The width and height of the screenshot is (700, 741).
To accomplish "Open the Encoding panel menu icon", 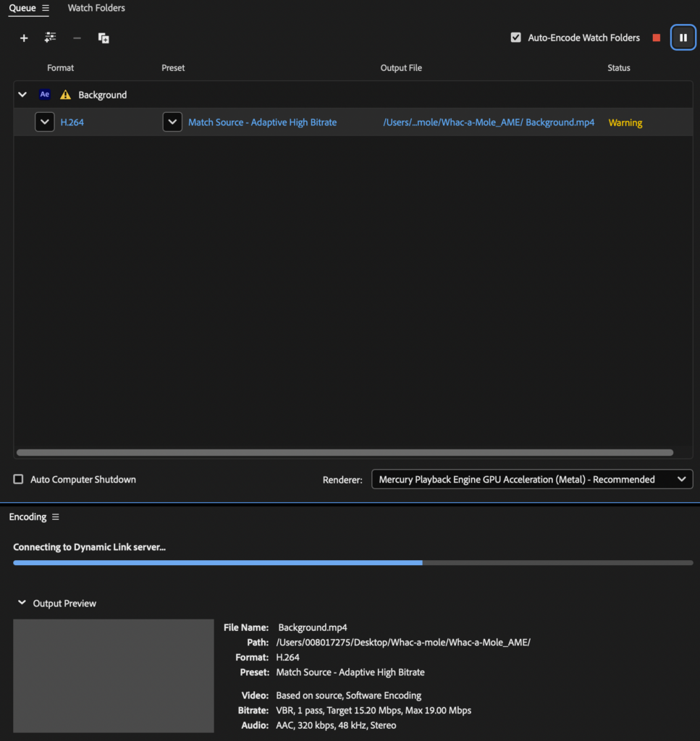I will click(56, 517).
